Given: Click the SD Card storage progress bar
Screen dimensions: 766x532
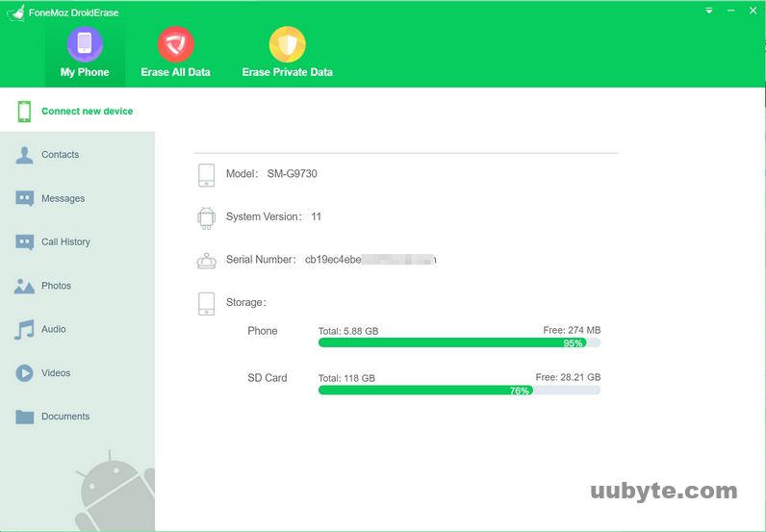Looking at the screenshot, I should [x=459, y=391].
